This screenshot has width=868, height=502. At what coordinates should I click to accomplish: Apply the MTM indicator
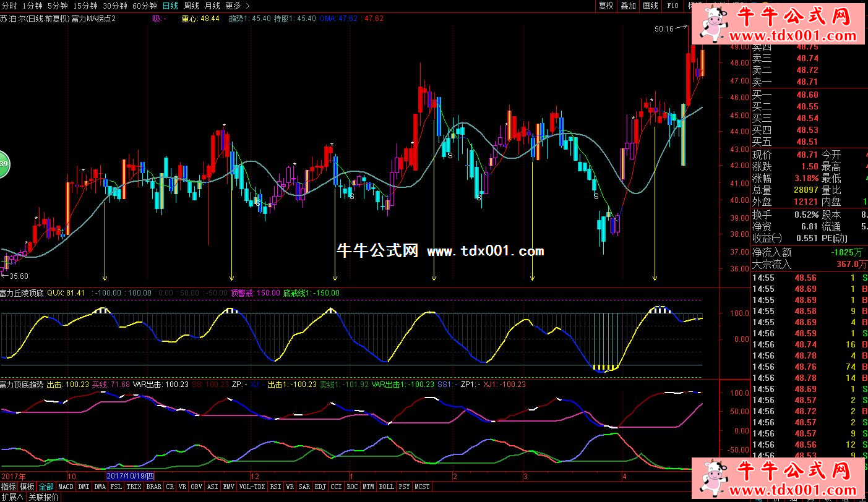click(369, 487)
